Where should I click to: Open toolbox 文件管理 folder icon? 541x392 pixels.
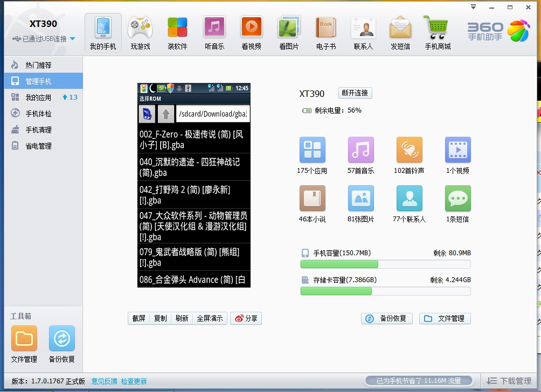pos(24,338)
